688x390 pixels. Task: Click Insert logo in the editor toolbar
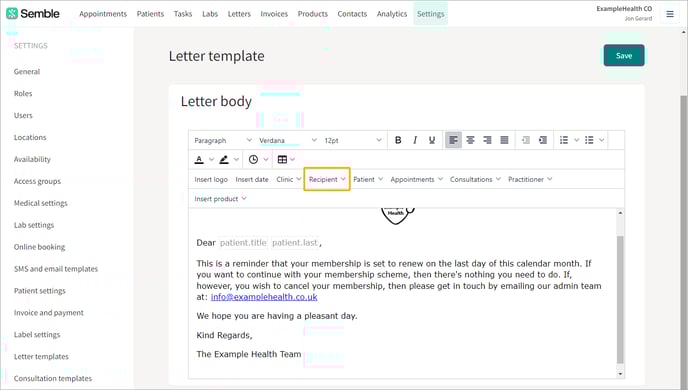(211, 179)
